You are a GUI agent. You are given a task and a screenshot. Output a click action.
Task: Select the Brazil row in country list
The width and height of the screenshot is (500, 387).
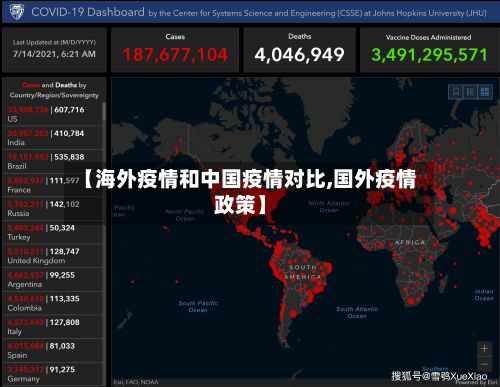pyautogui.click(x=52, y=161)
